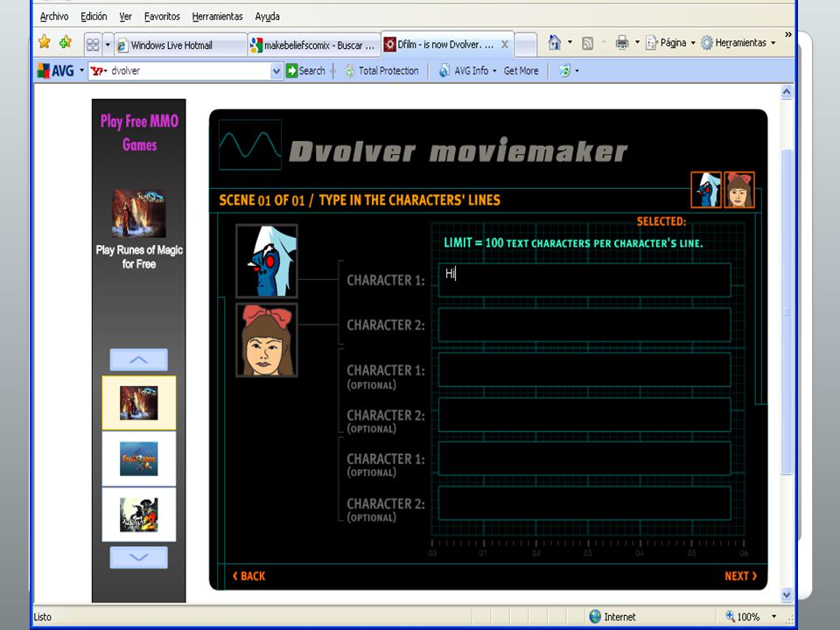Click the selected girl character icon

tap(739, 190)
